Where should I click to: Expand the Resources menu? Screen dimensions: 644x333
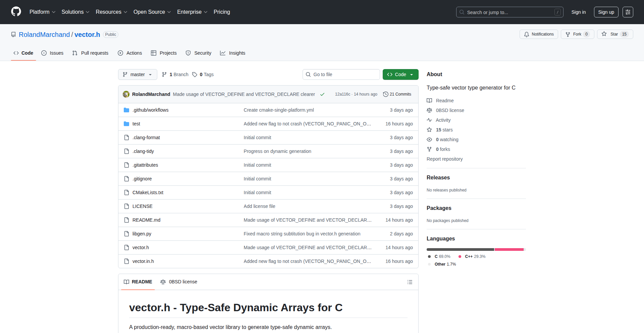point(111,12)
